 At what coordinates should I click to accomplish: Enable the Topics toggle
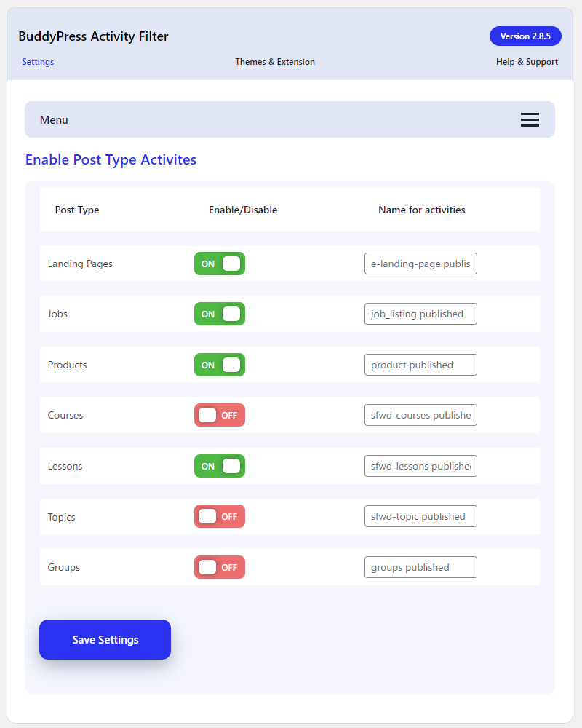220,516
